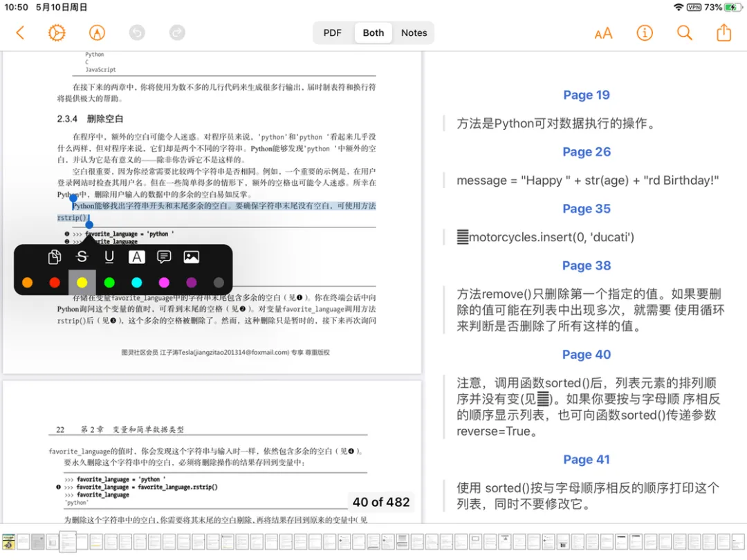Screen dimensions: 747x560
Task: Tap the back arrow icon
Action: coord(20,33)
